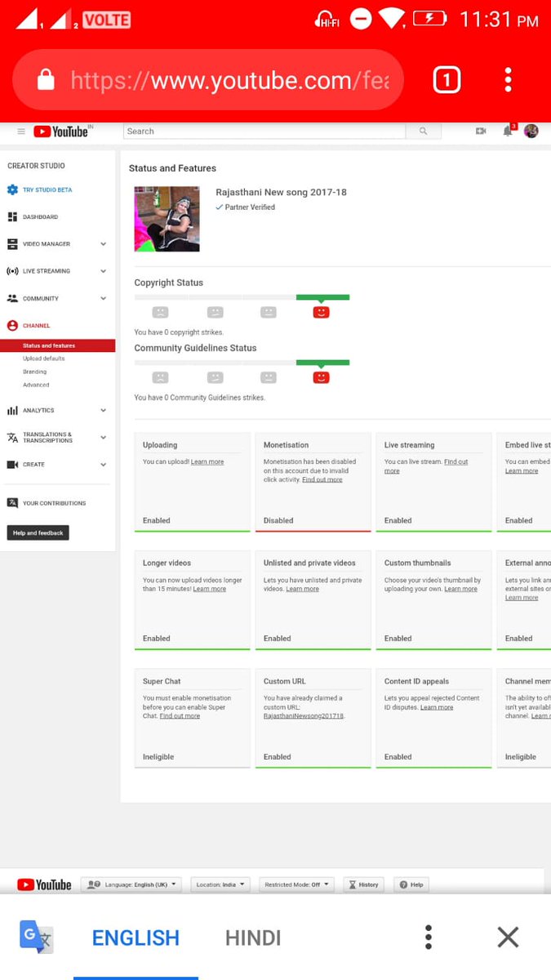
Task: Click the YouTube logo in header
Action: tap(63, 131)
